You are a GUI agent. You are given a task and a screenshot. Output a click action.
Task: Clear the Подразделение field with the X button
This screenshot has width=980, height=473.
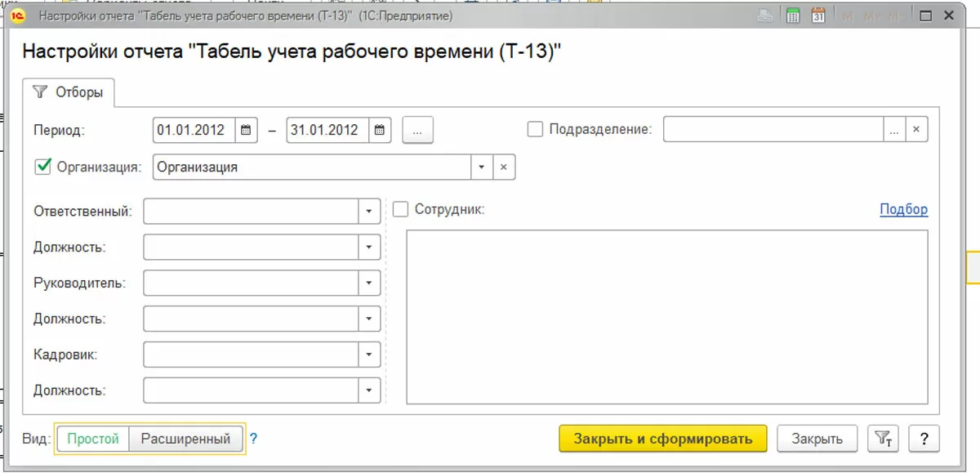[916, 130]
